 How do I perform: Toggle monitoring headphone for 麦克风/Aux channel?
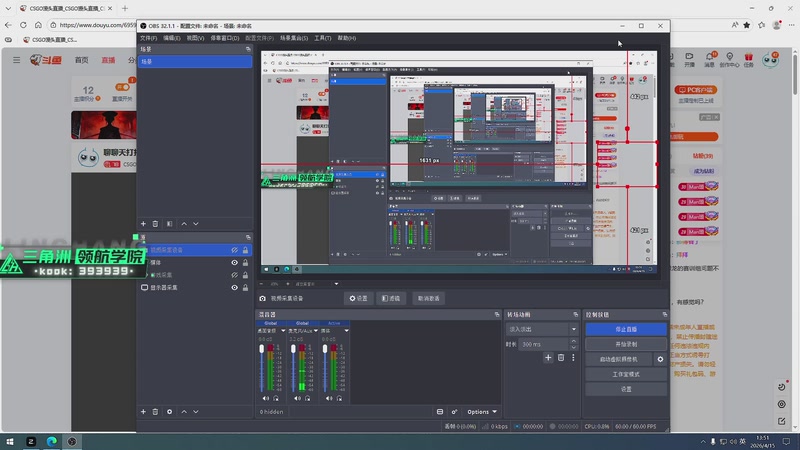point(308,398)
